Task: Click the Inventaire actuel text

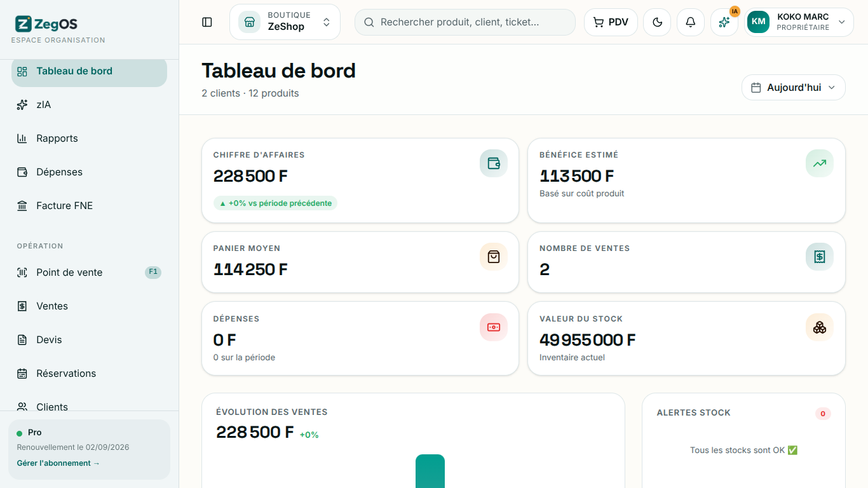Action: pyautogui.click(x=572, y=358)
